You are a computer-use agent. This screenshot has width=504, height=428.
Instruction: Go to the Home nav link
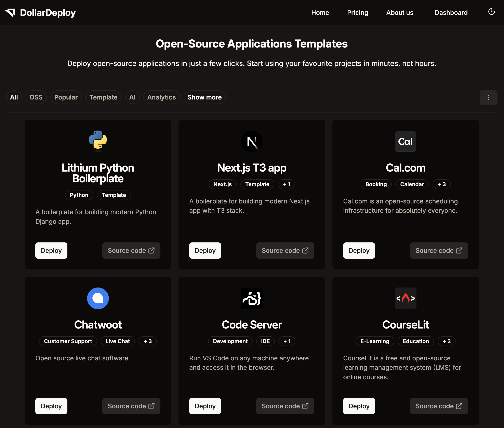(x=320, y=13)
